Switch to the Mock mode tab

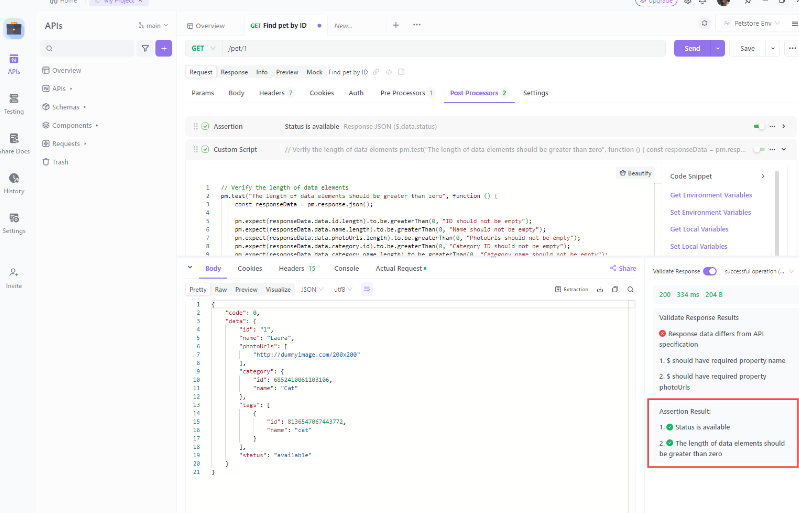[314, 72]
